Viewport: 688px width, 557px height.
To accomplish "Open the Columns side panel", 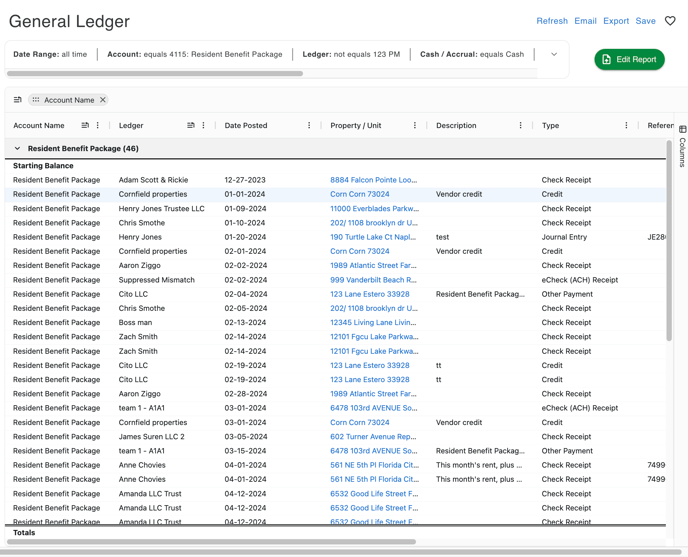I will point(682,146).
